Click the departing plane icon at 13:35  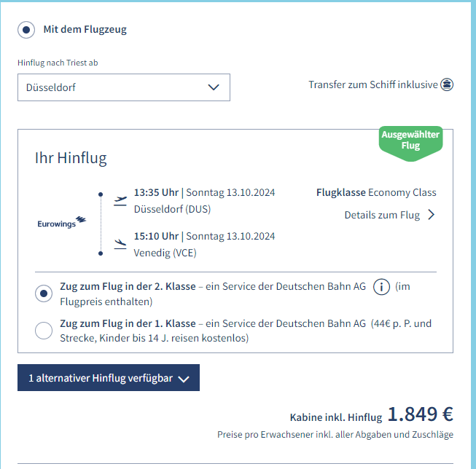click(120, 200)
